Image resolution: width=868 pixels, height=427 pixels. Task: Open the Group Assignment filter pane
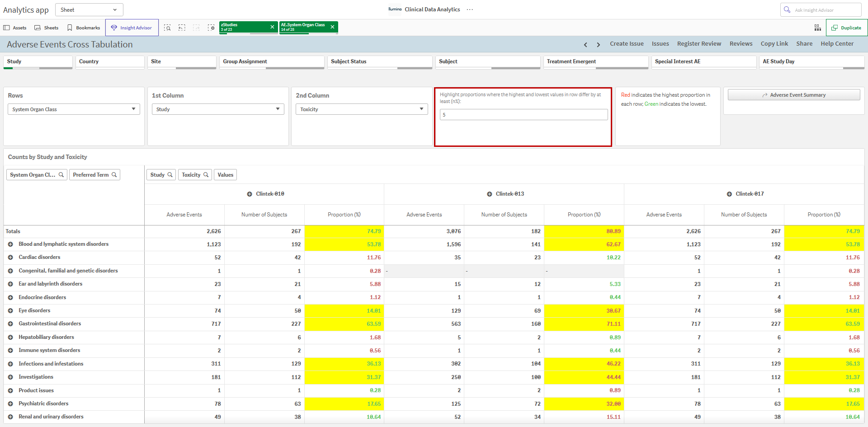pos(272,62)
